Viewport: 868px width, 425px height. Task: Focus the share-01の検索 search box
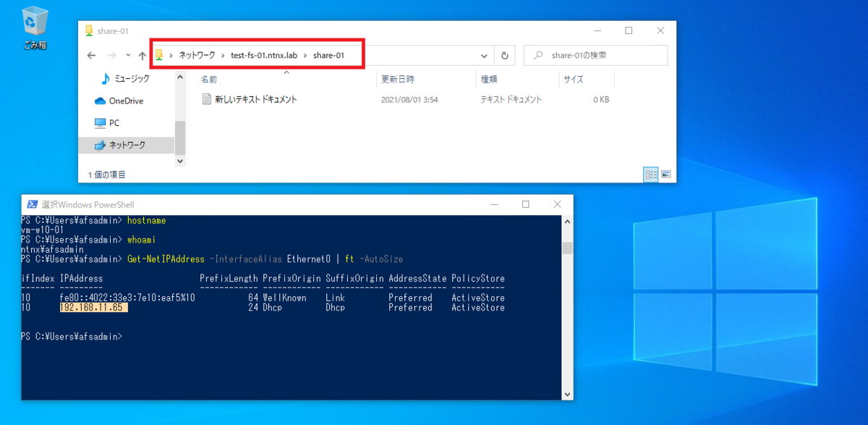[595, 55]
